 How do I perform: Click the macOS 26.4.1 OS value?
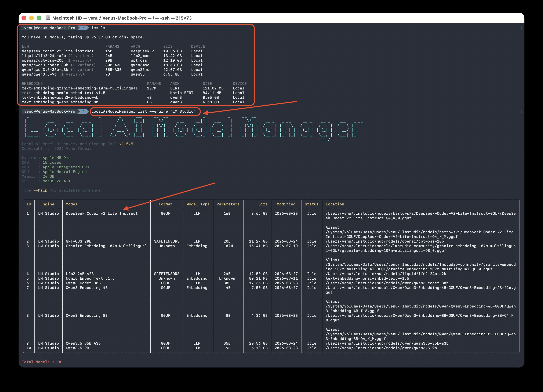point(56,181)
